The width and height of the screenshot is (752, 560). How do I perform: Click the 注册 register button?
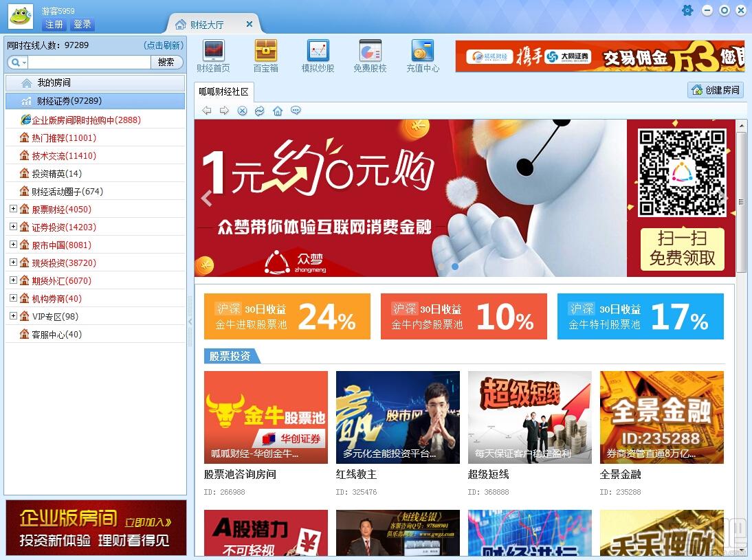coord(54,25)
